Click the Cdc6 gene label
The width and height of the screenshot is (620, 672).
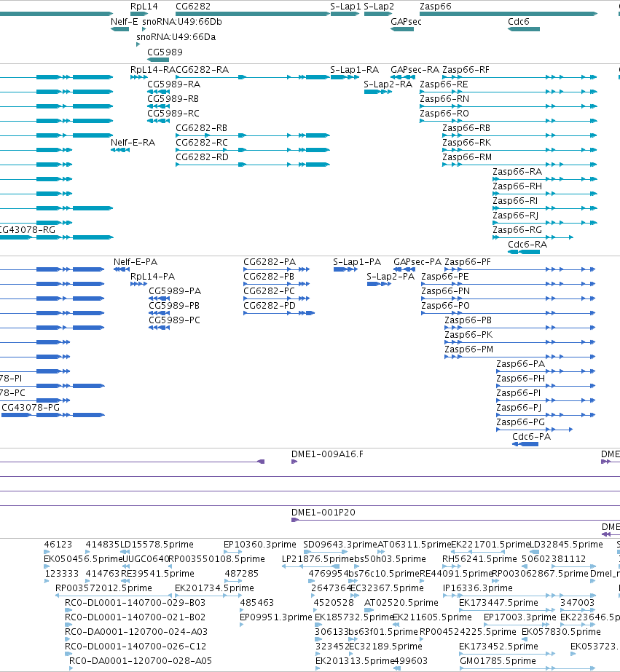(519, 22)
